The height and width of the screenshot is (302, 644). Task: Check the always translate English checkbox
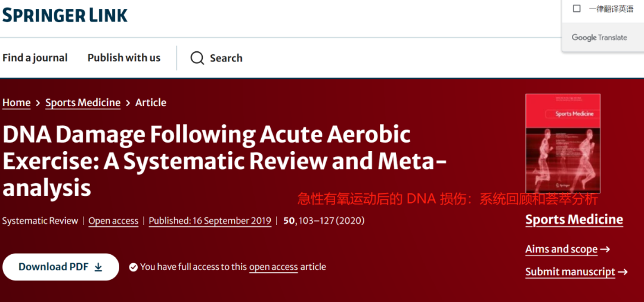point(577,8)
